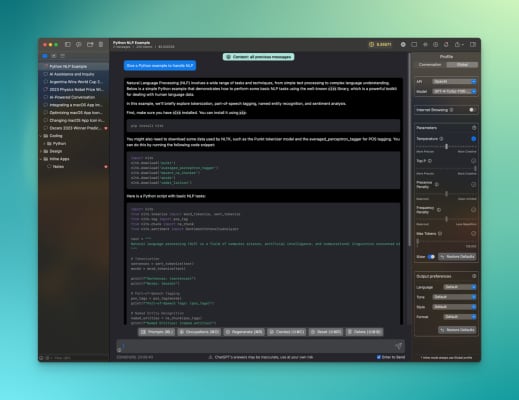Open the Style output dropdown
This screenshot has height=400, width=519.
[454, 307]
